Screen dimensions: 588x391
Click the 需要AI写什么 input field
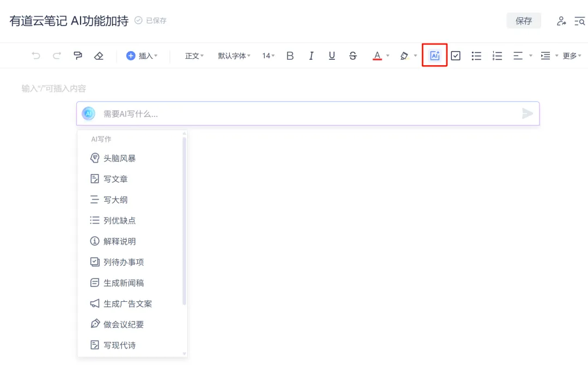click(x=308, y=114)
